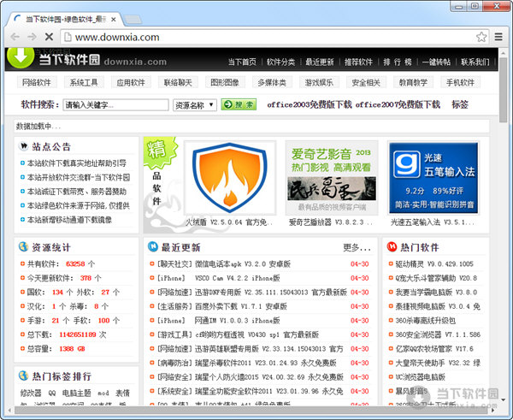
Task: Select the 应用软件 category button
Action: pos(131,82)
